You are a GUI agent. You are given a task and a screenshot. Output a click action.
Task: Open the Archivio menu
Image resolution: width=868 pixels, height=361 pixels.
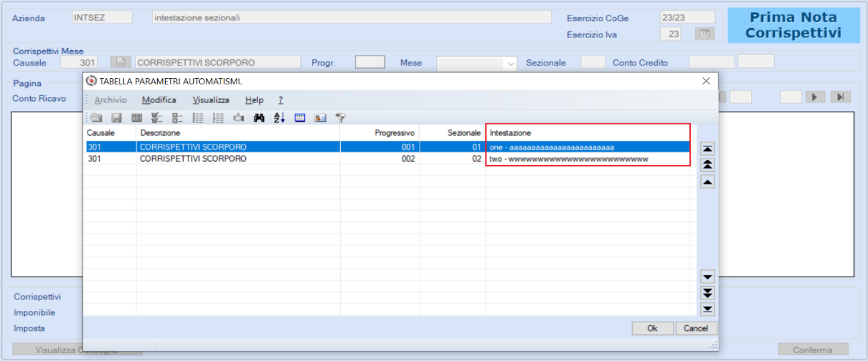coord(110,100)
